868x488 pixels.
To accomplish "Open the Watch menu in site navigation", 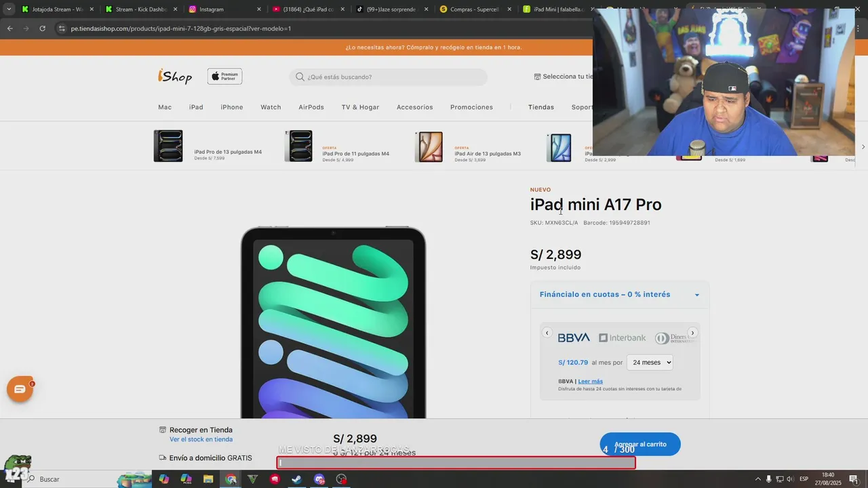I will click(271, 107).
